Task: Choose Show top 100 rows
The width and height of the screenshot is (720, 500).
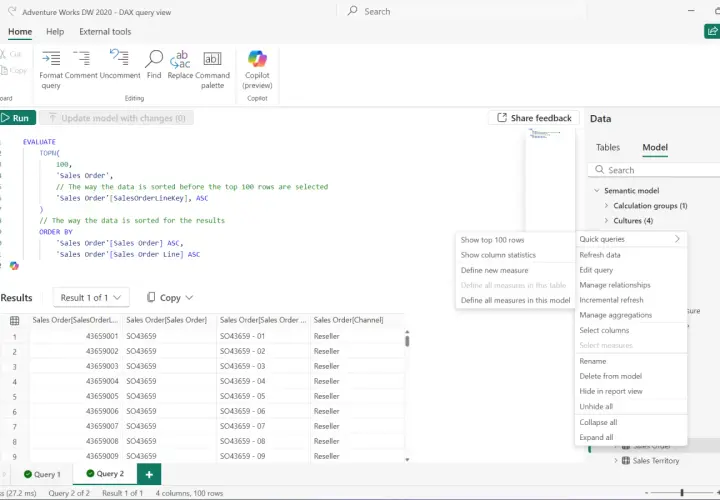Action: tap(492, 240)
